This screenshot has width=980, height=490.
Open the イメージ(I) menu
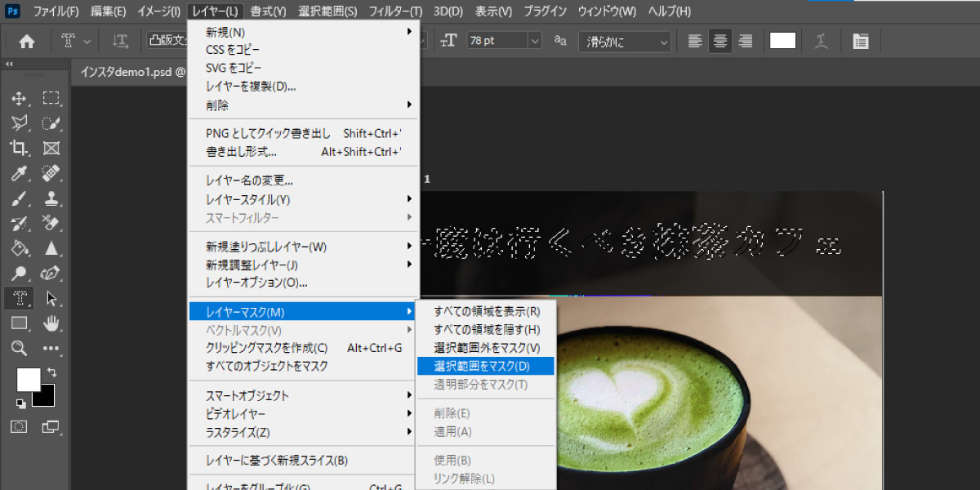click(x=158, y=11)
